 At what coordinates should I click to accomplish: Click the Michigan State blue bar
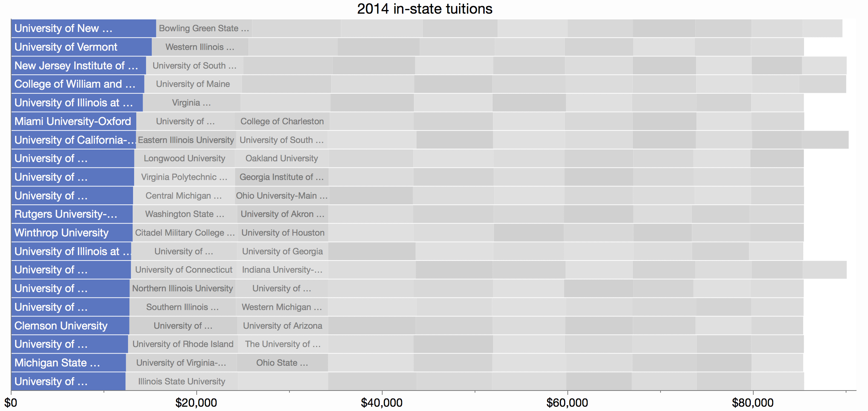coord(69,363)
